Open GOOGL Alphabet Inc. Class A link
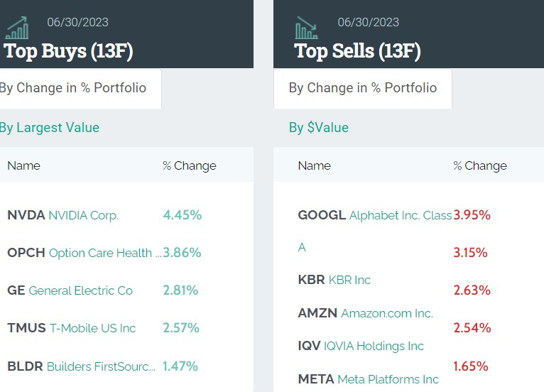This screenshot has height=392, width=544. [374, 215]
